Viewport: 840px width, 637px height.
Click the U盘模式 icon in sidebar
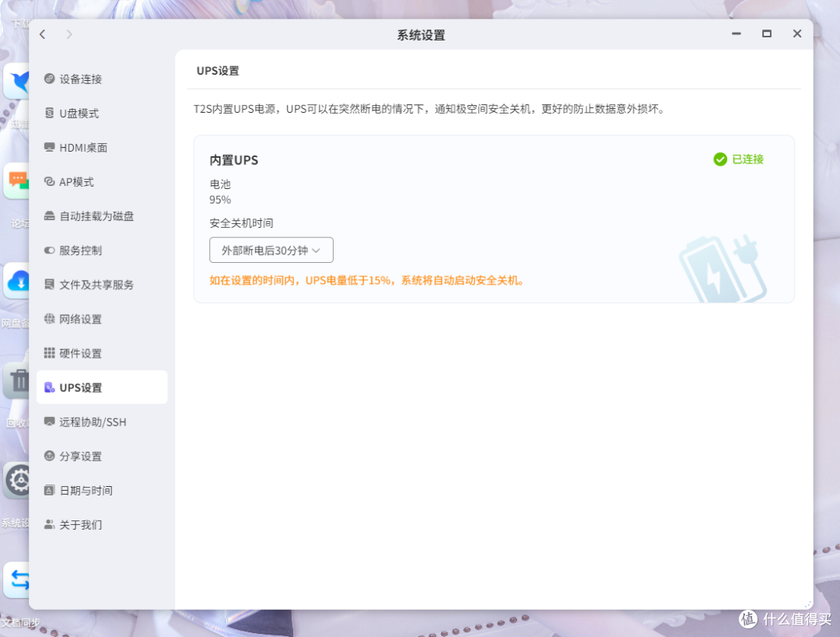coord(49,113)
